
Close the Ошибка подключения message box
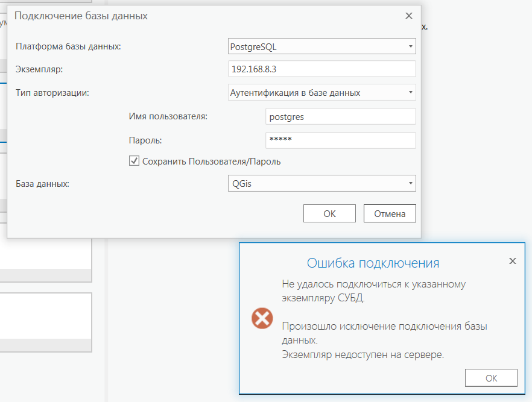[512, 260]
